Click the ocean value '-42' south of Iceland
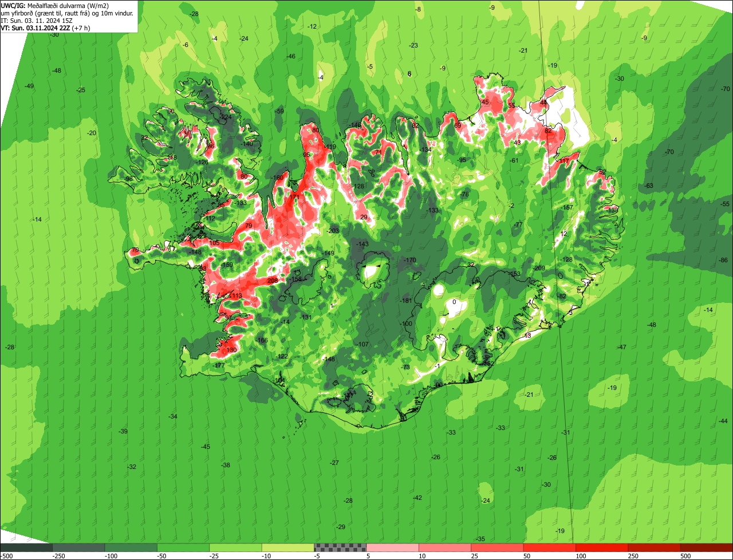Image resolution: width=733 pixels, height=560 pixels. pos(417,498)
